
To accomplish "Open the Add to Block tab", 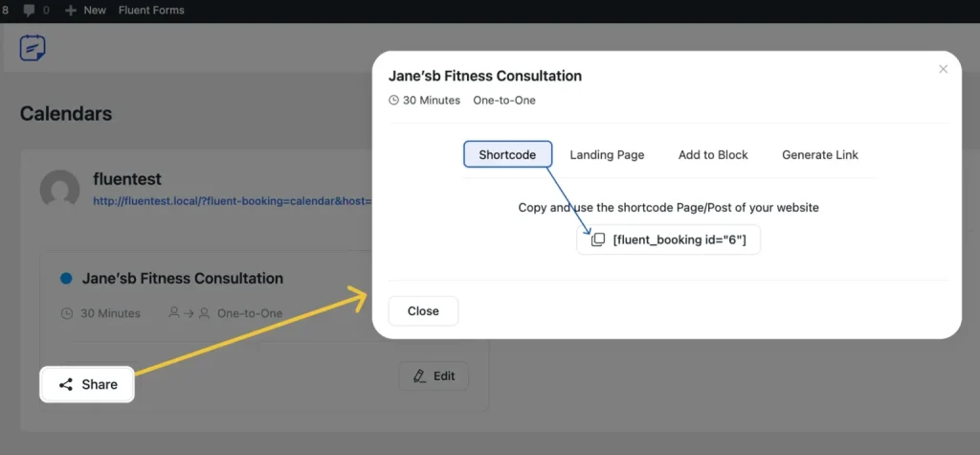I will click(713, 154).
